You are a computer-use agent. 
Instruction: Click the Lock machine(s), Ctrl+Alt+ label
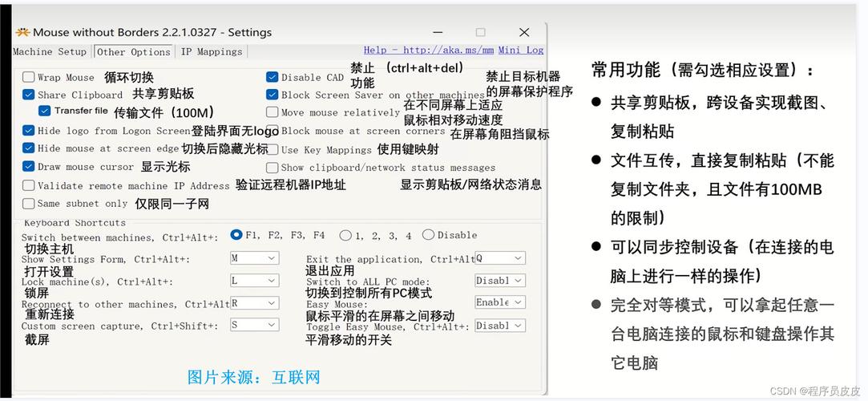click(x=97, y=282)
